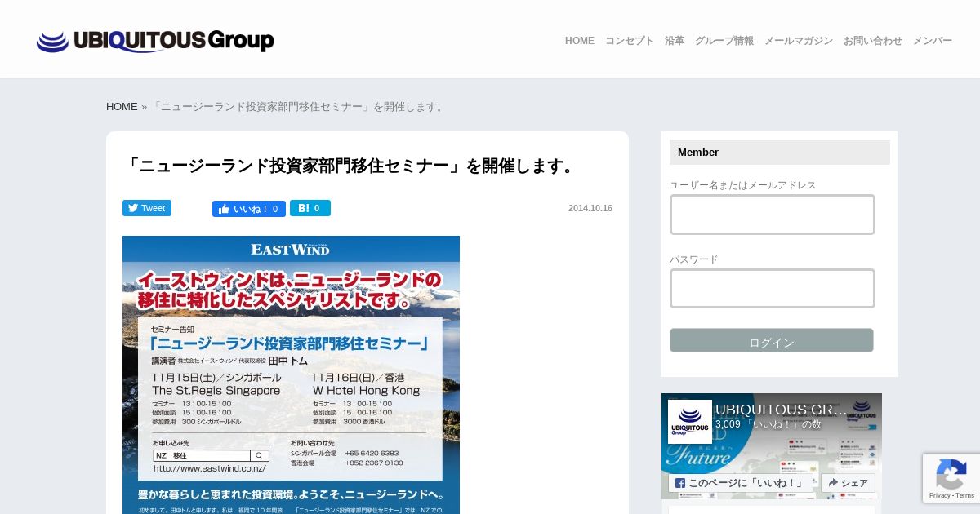Open the お問い合わせ contact page
Viewport: 980px width, 514px height.
(873, 41)
